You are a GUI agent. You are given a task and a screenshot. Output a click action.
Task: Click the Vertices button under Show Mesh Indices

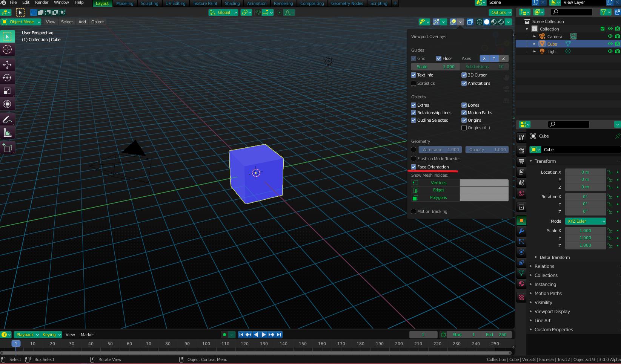[x=438, y=182]
